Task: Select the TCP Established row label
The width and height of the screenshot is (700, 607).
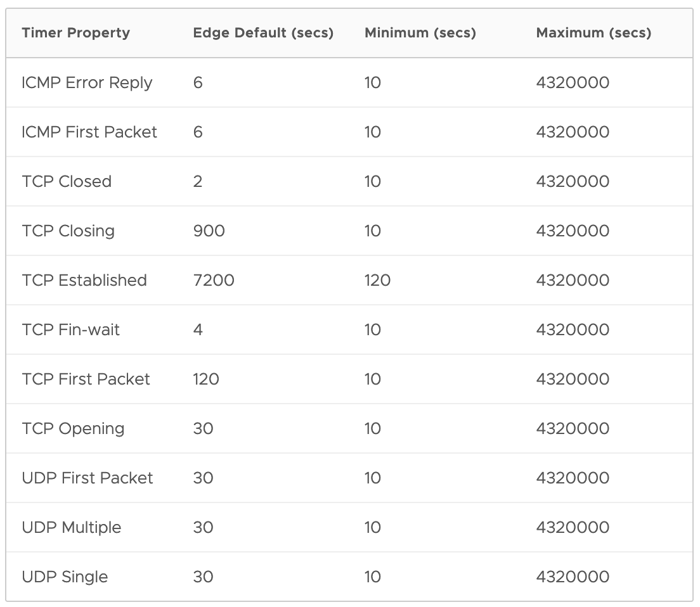Action: click(x=84, y=281)
